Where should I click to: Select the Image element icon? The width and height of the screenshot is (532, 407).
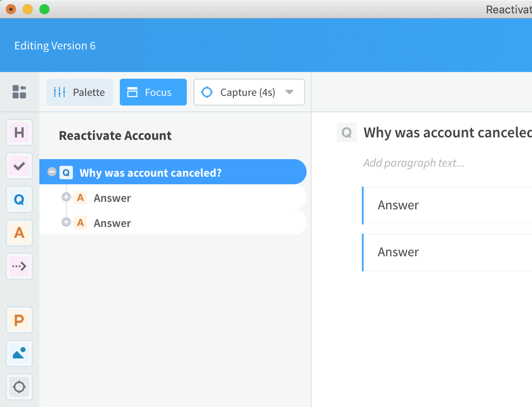point(19,353)
